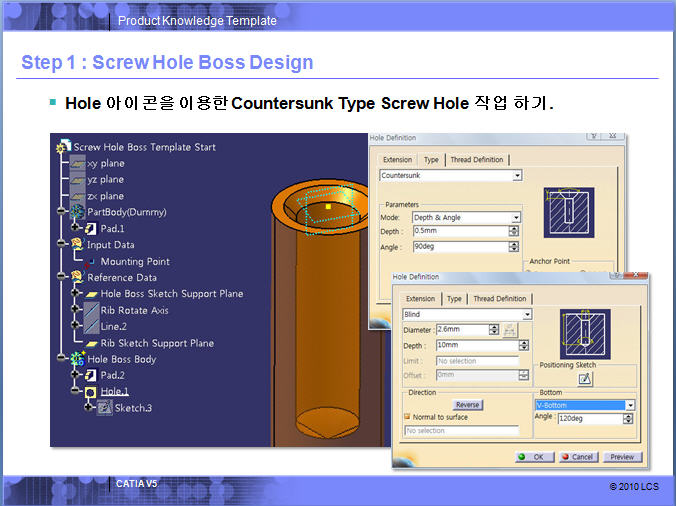Click the tolerance icon beside Diameter field

tap(511, 330)
